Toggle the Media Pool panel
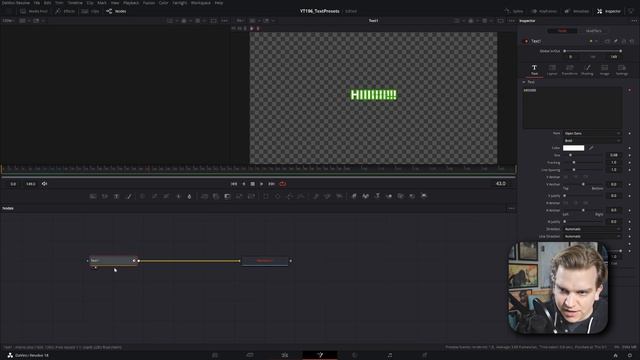 34,11
